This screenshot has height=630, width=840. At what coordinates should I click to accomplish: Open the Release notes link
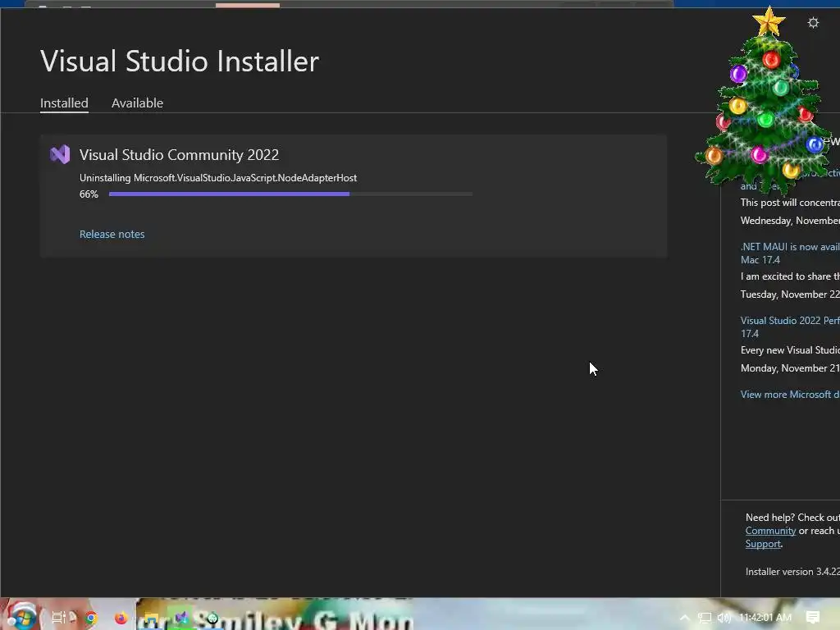(x=112, y=234)
